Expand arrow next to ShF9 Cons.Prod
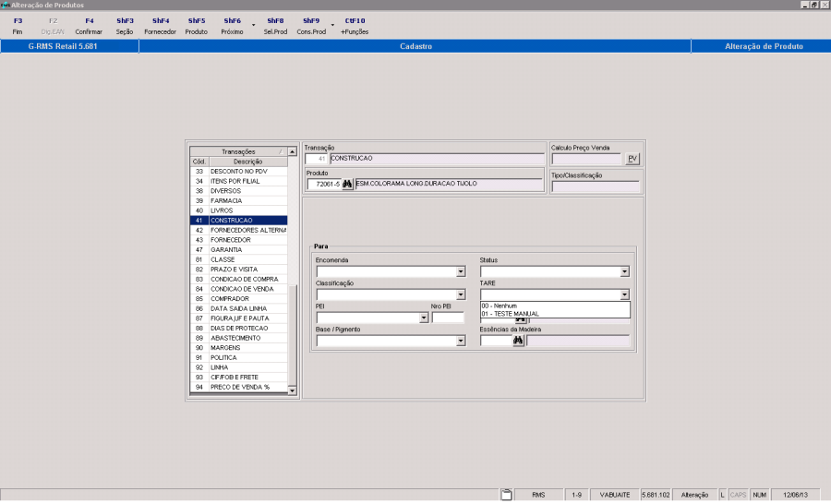The height and width of the screenshot is (504, 831). (x=332, y=26)
